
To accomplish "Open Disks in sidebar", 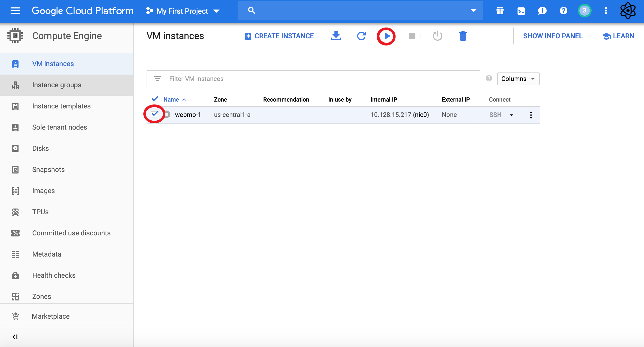I will (x=67, y=148).
